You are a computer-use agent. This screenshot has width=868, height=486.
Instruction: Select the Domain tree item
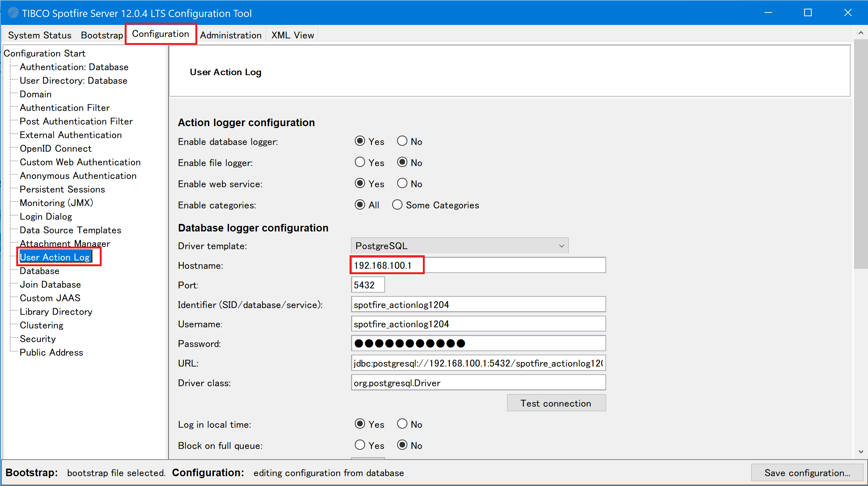36,94
